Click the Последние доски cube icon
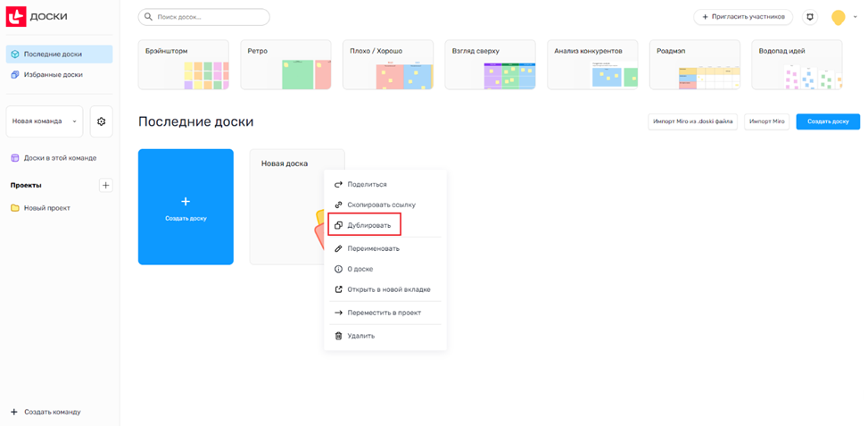This screenshot has width=868, height=426. pyautogui.click(x=15, y=54)
